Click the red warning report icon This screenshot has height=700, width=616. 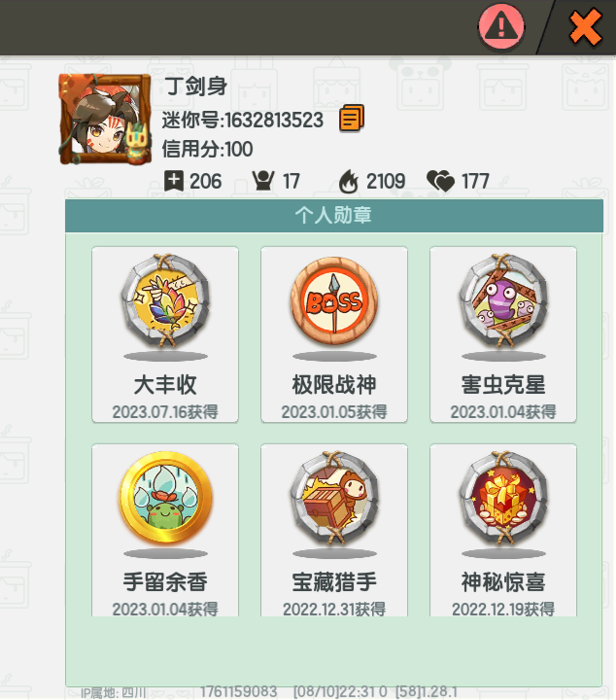click(501, 27)
